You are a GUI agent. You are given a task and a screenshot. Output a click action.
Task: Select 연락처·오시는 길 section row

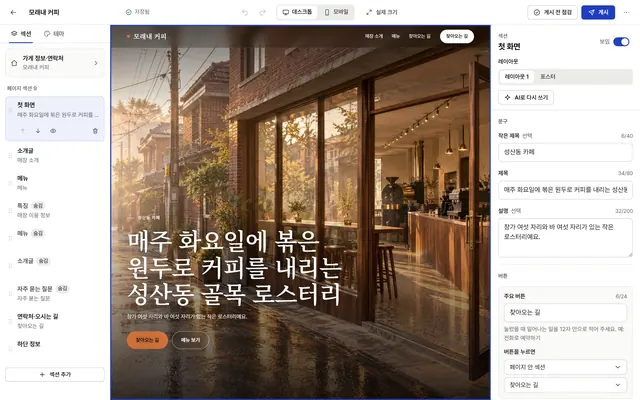[55, 321]
